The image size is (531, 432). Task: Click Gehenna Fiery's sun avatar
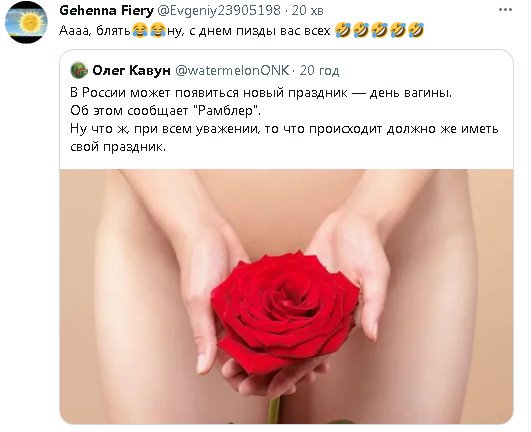(26, 22)
